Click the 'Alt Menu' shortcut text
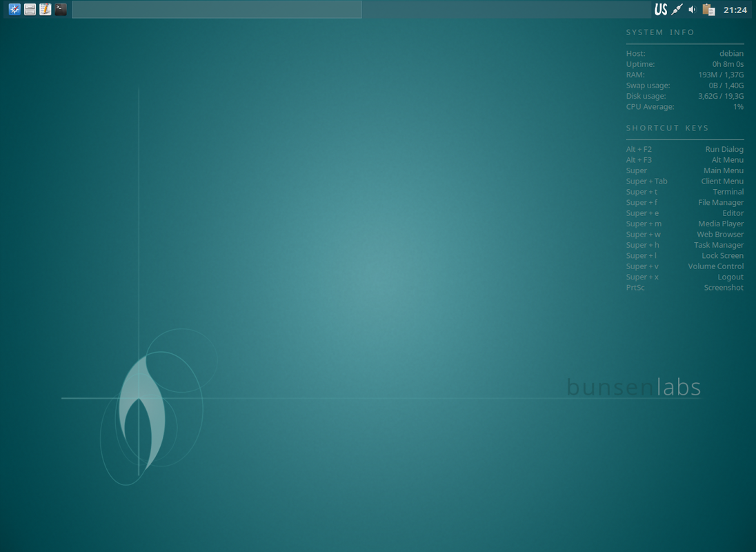Screen dimensions: 756x552 [x=728, y=160]
